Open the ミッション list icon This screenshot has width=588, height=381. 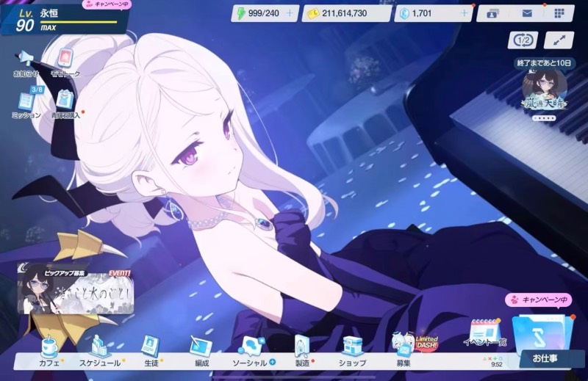(x=26, y=103)
